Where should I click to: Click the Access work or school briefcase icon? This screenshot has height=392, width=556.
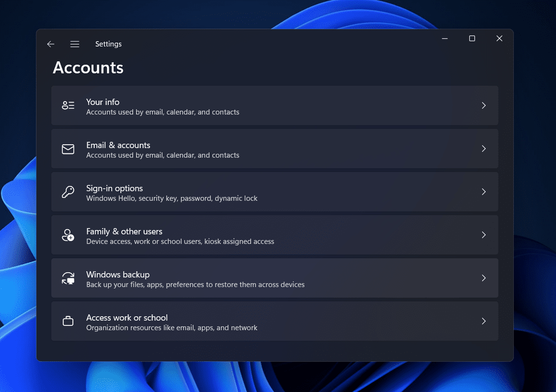pos(68,321)
